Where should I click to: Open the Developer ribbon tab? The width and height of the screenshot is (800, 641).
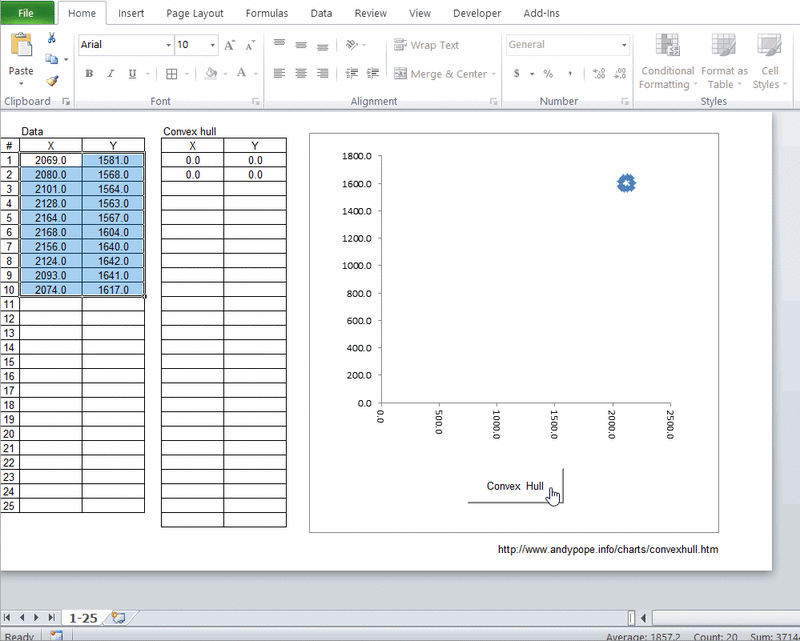pyautogui.click(x=477, y=14)
